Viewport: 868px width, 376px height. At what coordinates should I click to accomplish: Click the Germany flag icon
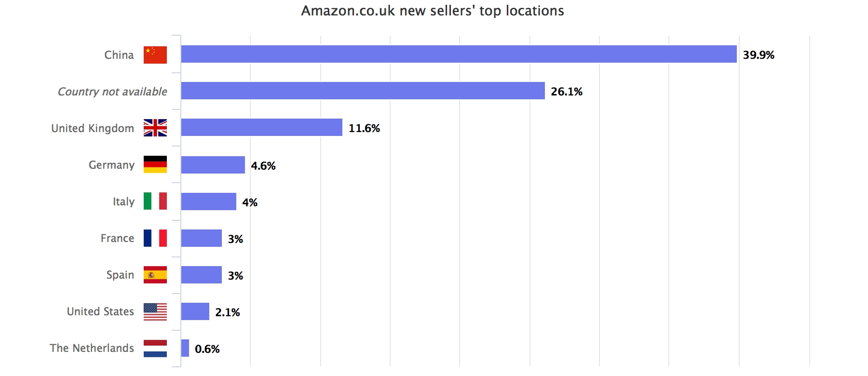155,164
